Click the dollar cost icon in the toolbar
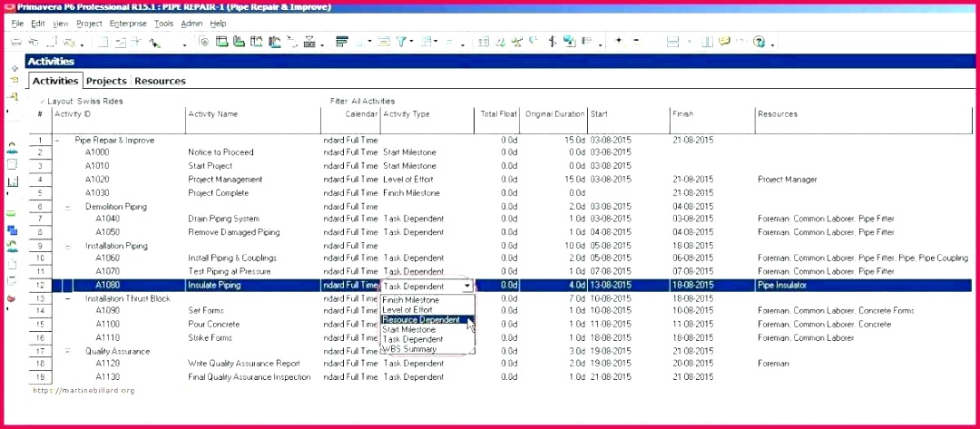This screenshot has width=980, height=429. tap(310, 42)
